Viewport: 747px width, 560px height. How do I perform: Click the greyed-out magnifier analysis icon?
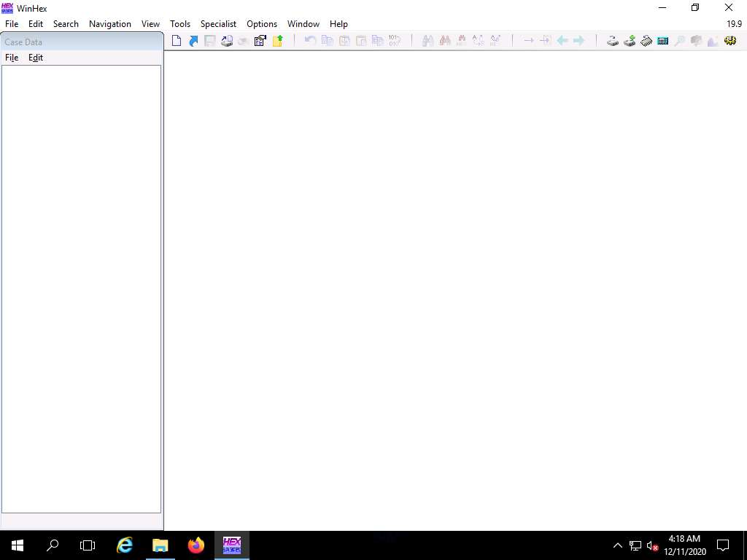[x=679, y=41]
